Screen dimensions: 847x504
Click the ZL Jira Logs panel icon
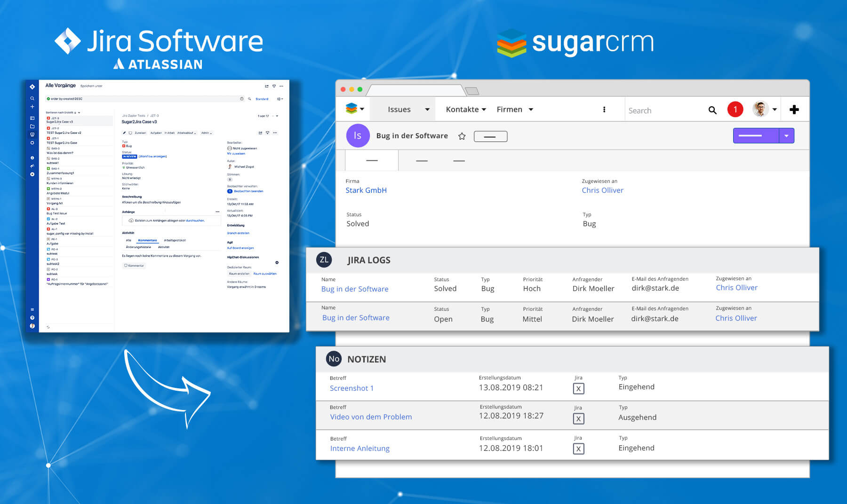[x=324, y=260]
